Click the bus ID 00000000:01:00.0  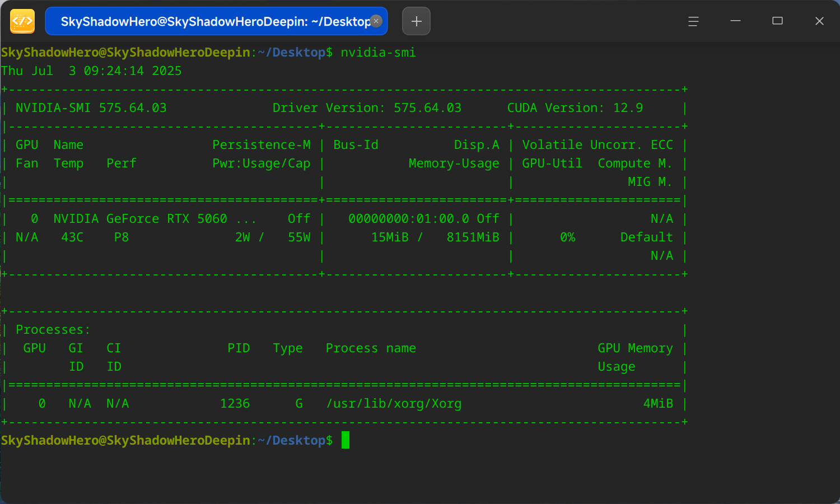(x=409, y=219)
